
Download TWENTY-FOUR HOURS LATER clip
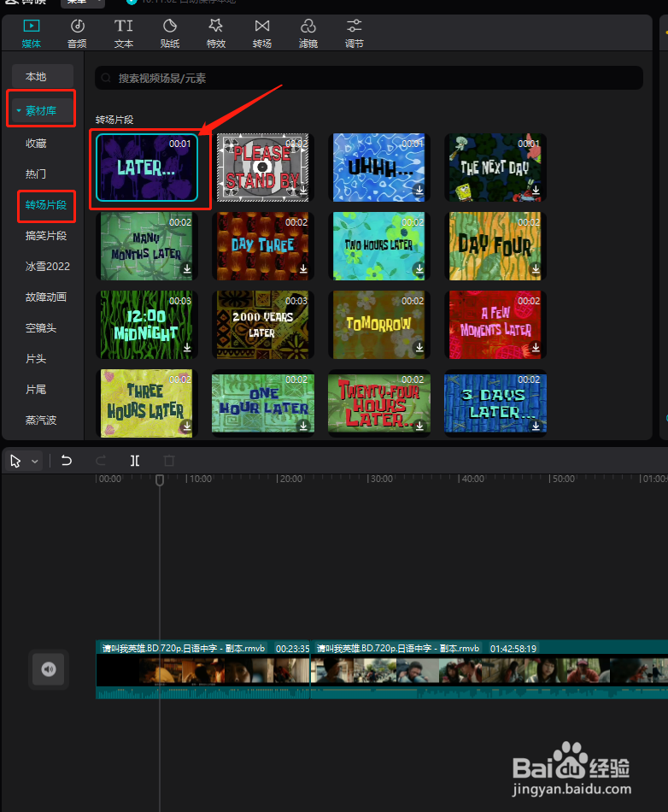419,426
